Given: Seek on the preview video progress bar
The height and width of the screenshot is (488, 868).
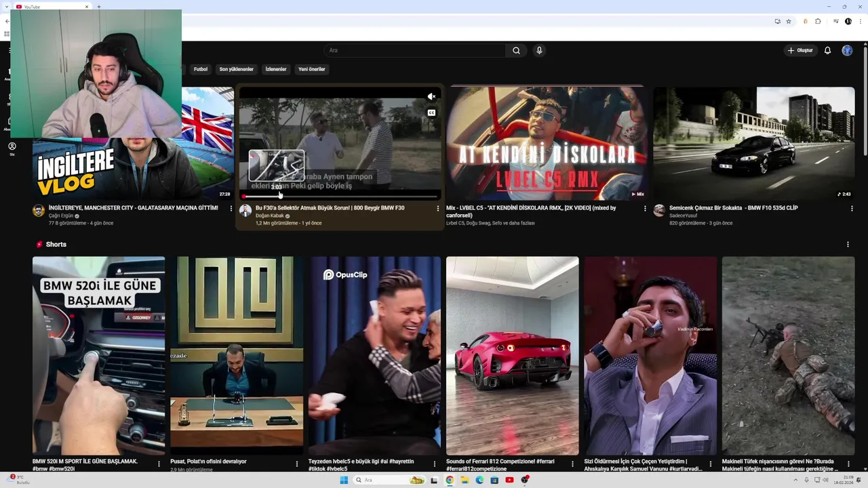Looking at the screenshot, I should tap(340, 197).
